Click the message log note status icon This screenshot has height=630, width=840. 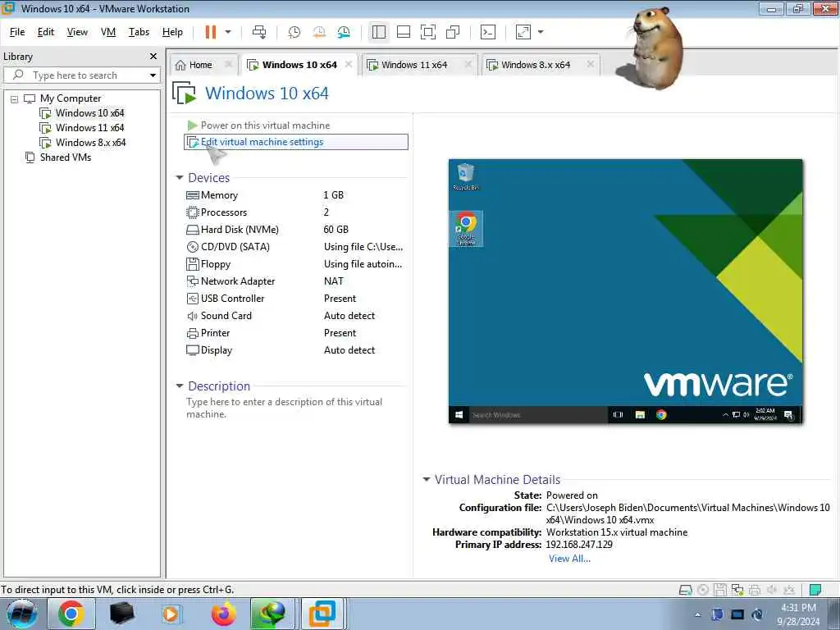[x=815, y=590]
